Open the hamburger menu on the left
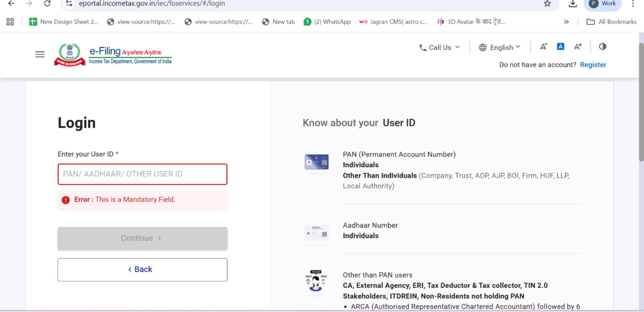This screenshot has height=312, width=644. [39, 54]
